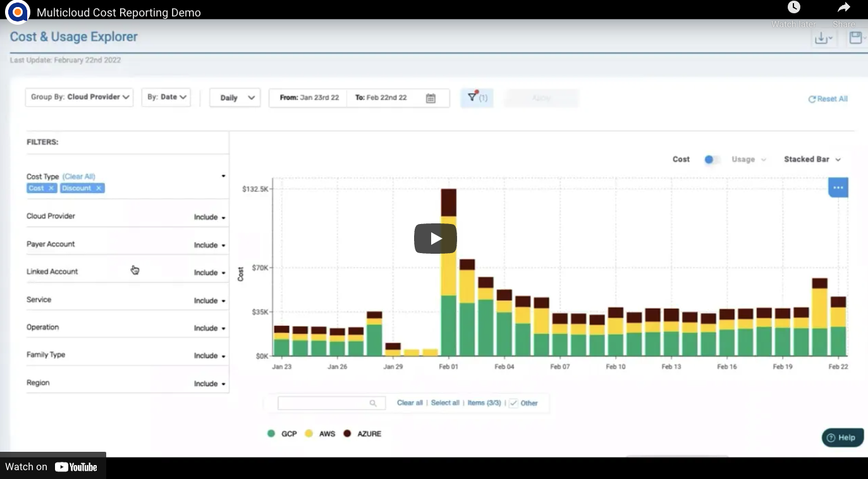868x479 pixels.
Task: Click the Operation filter label
Action: (x=42, y=328)
